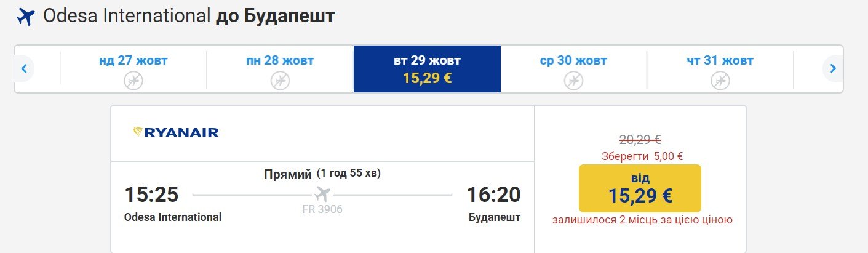Advance to later dates with right chevron
This screenshot has height=253, width=868.
832,69
